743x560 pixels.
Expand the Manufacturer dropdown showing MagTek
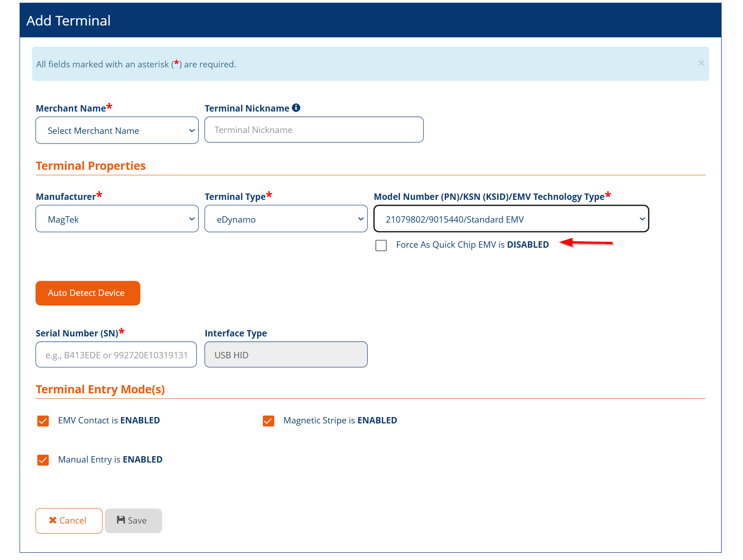click(117, 219)
